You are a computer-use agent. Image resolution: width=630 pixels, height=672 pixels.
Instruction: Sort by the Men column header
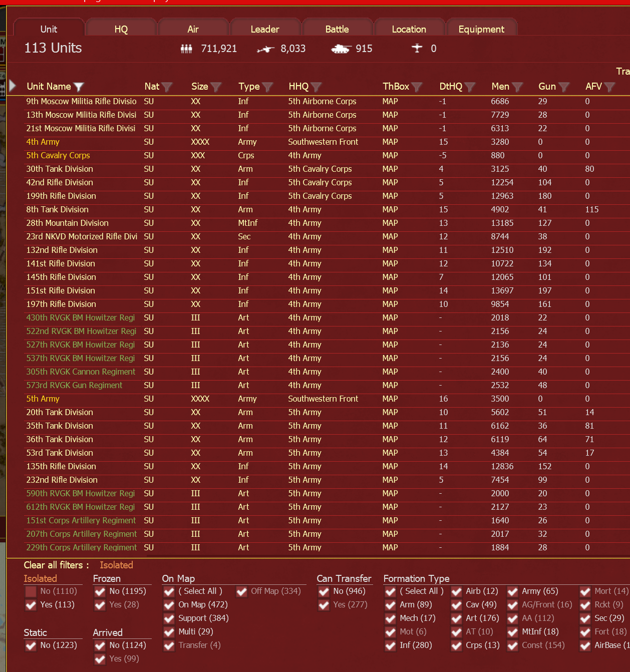(500, 86)
